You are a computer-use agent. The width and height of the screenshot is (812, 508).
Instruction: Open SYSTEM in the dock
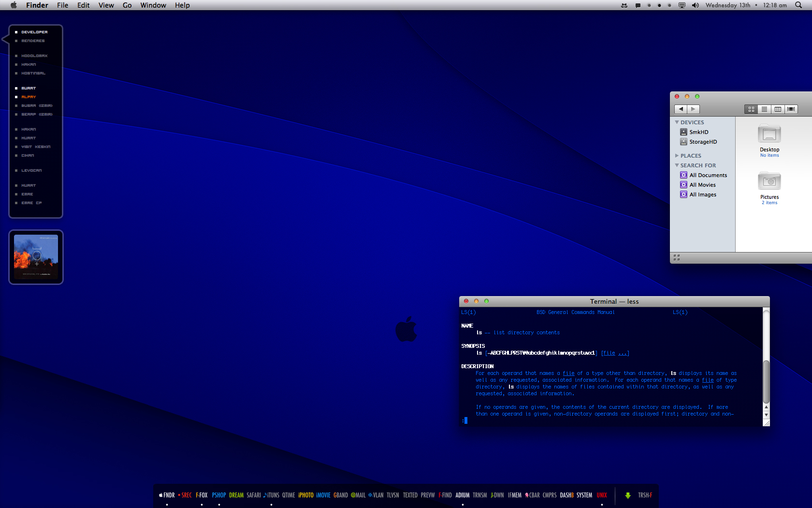pyautogui.click(x=584, y=495)
